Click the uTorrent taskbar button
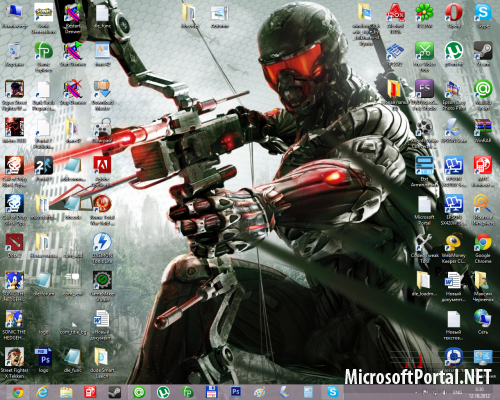 tap(163, 392)
